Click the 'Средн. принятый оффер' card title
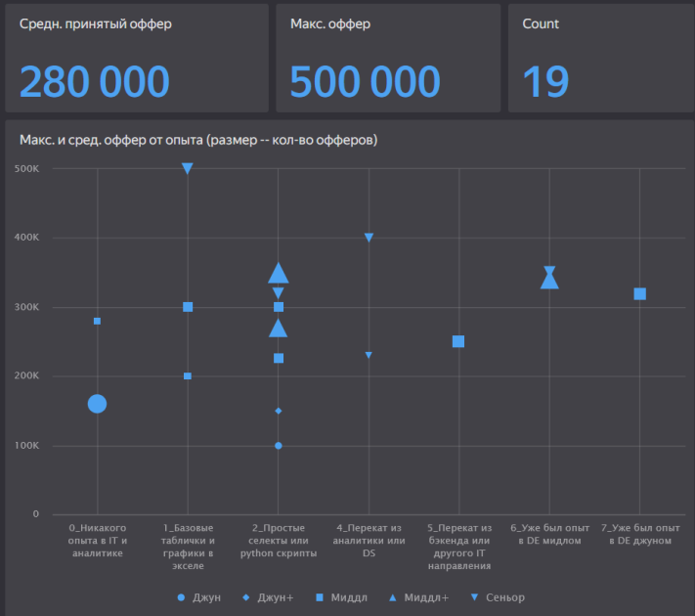 [x=95, y=23]
